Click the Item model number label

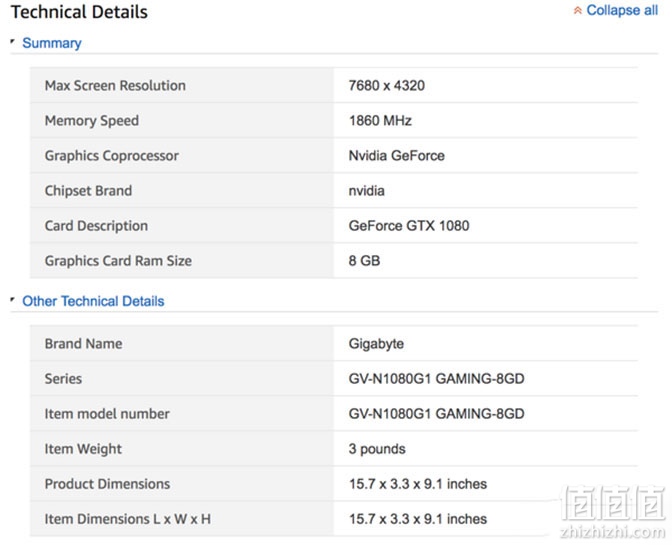(107, 414)
